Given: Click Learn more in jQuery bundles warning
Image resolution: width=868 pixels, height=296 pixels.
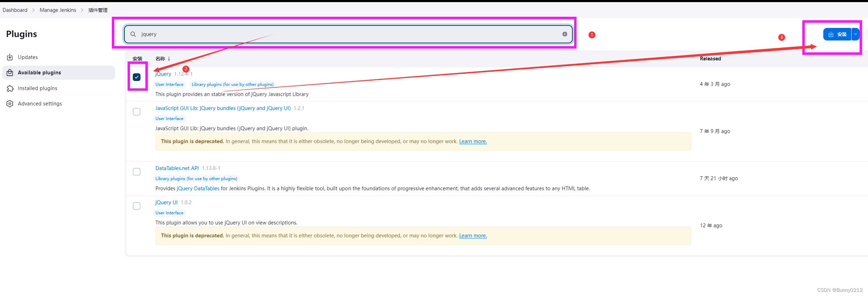Looking at the screenshot, I should pyautogui.click(x=473, y=141).
